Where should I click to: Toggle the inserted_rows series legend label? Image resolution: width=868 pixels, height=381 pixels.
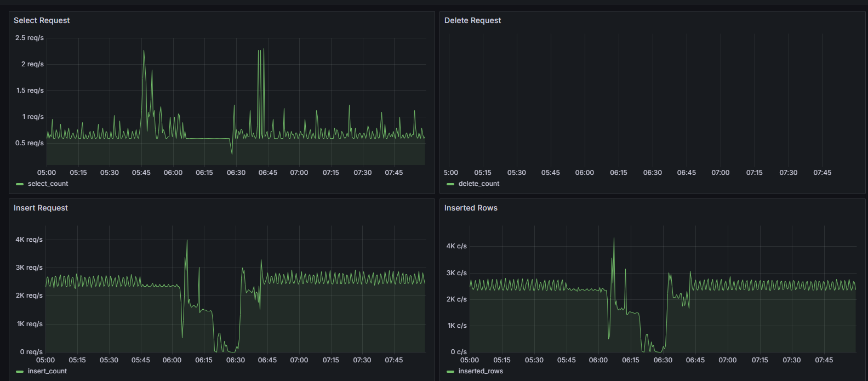click(481, 371)
